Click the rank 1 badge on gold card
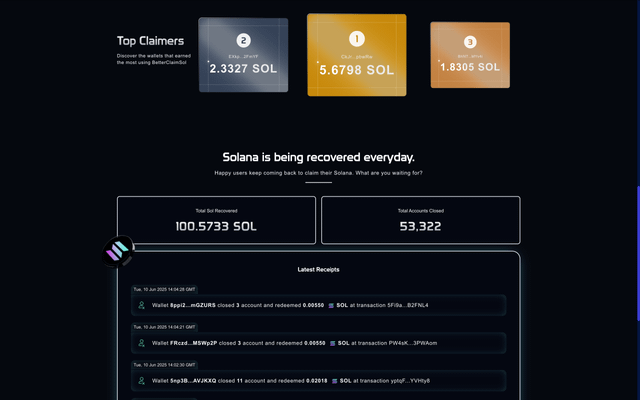Image resolution: width=640 pixels, height=400 pixels. click(357, 40)
